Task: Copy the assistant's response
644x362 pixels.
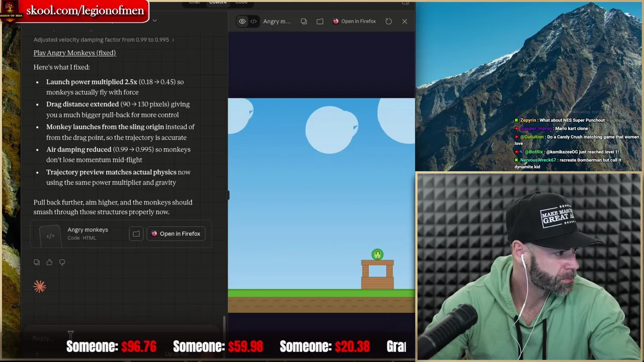Action: pyautogui.click(x=37, y=262)
